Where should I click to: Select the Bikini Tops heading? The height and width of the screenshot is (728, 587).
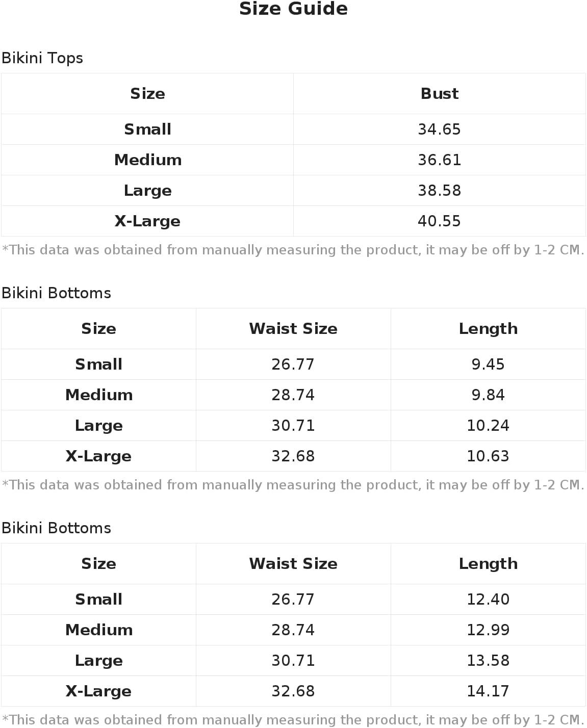point(42,58)
